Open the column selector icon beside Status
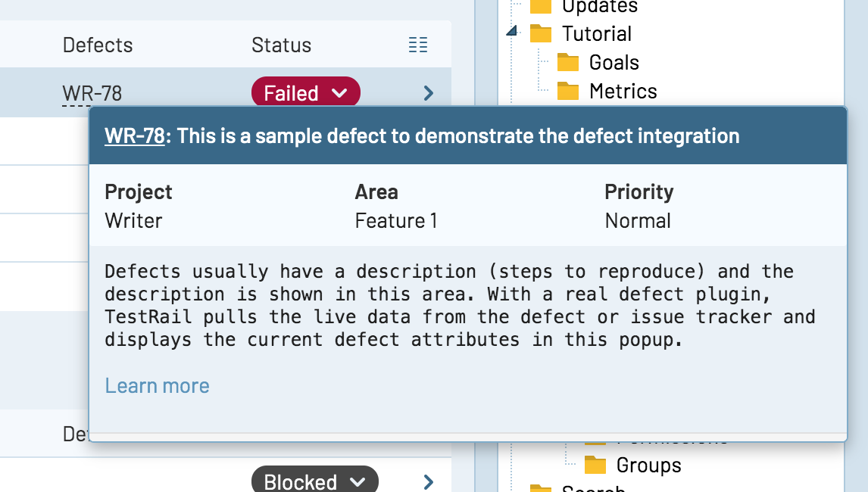Screen dimensions: 868x492 [417, 45]
